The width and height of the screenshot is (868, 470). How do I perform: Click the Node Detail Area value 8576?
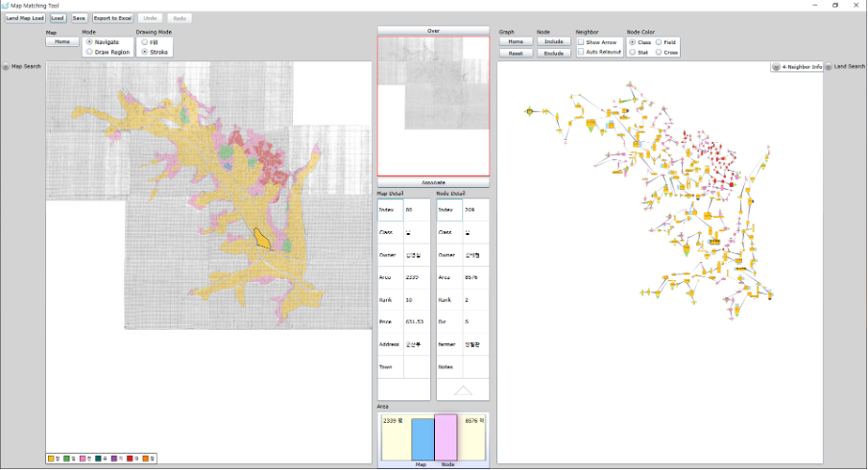point(475,277)
